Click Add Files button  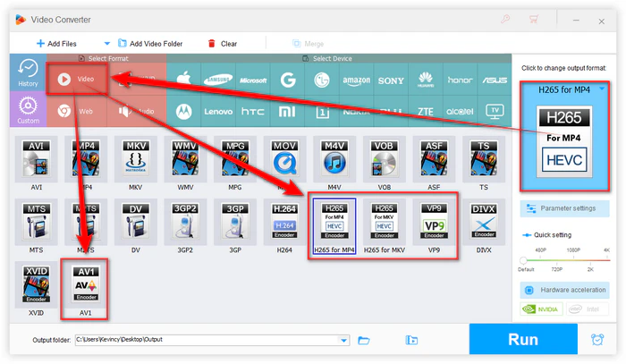tap(56, 44)
